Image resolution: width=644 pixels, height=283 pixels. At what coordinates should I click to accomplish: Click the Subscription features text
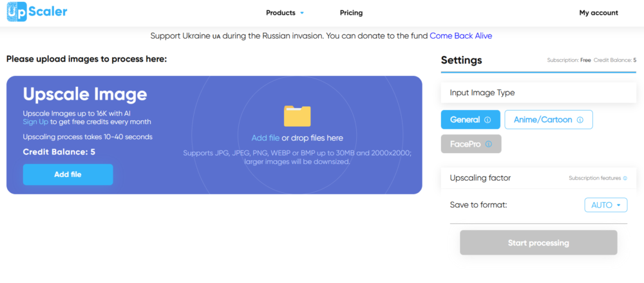coord(594,178)
